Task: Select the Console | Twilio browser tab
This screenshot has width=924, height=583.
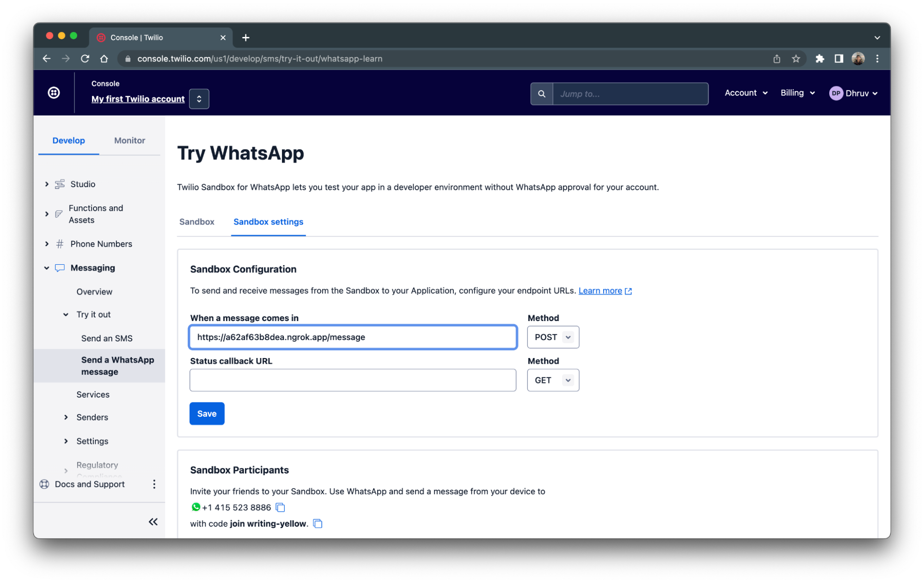Action: coord(161,37)
